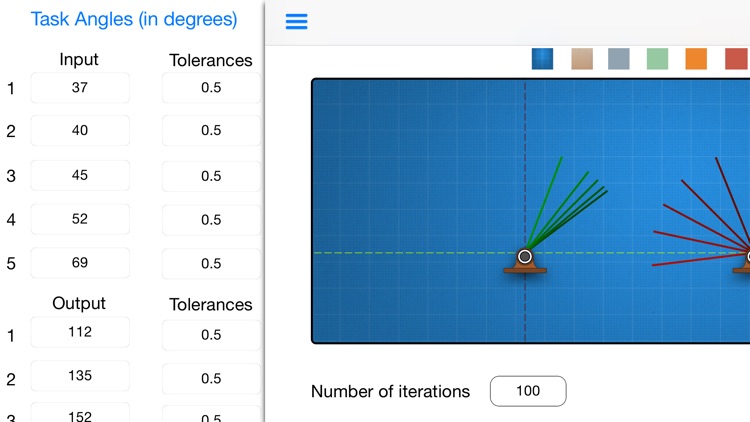The width and height of the screenshot is (750, 422).
Task: Edit Input angle 2 field showing 40
Action: (x=80, y=130)
